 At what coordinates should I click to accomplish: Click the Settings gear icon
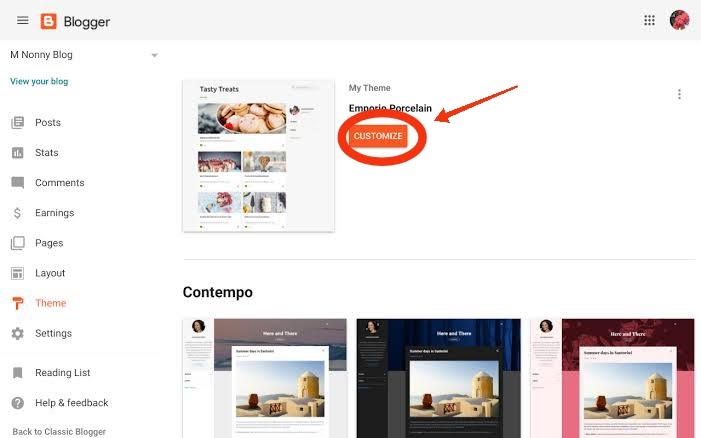17,333
